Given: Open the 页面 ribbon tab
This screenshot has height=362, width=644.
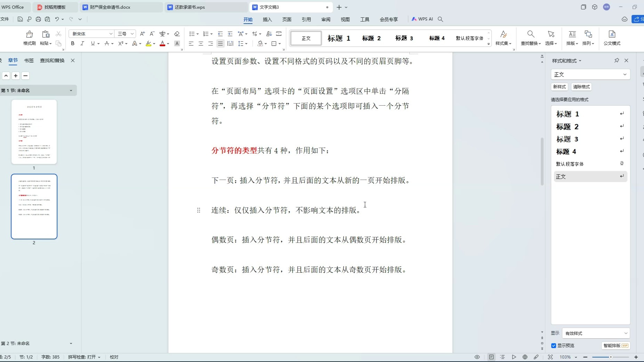Looking at the screenshot, I should (287, 19).
